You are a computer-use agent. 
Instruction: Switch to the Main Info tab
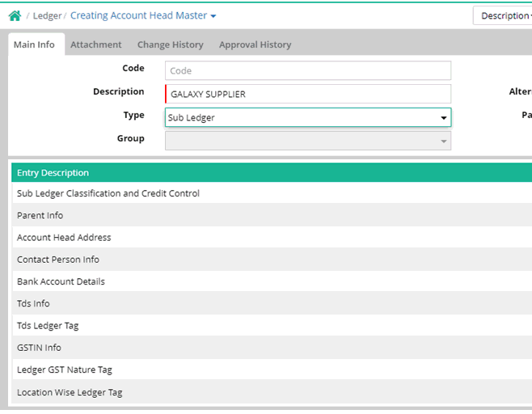pyautogui.click(x=34, y=44)
